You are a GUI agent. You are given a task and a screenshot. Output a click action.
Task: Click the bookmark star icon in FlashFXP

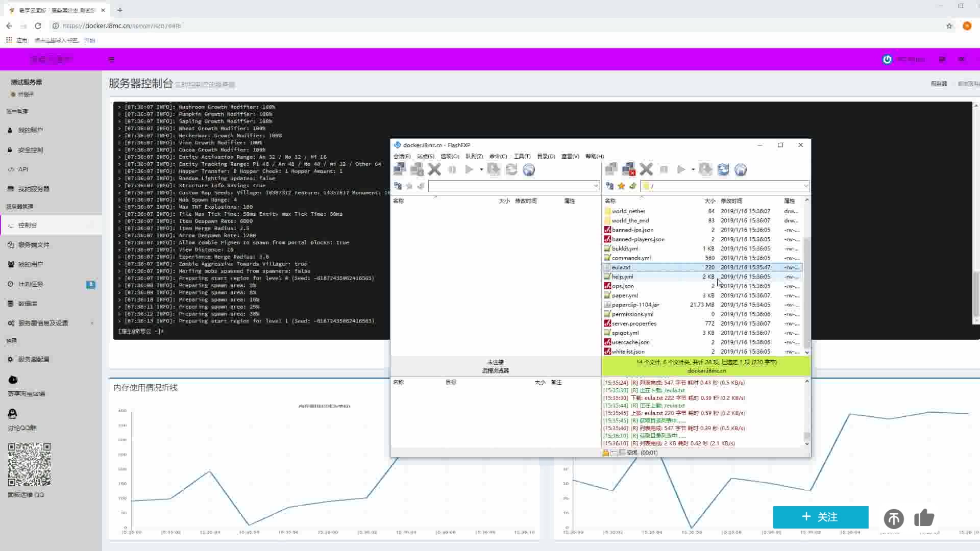point(621,186)
